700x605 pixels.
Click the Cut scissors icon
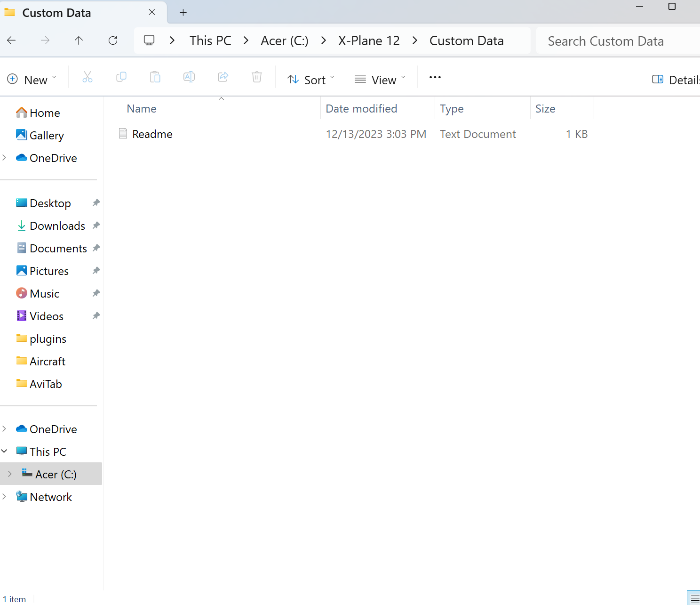(x=87, y=77)
